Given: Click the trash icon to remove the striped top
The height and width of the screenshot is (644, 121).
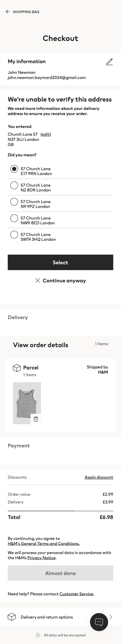Looking at the screenshot, I should tap(36, 419).
